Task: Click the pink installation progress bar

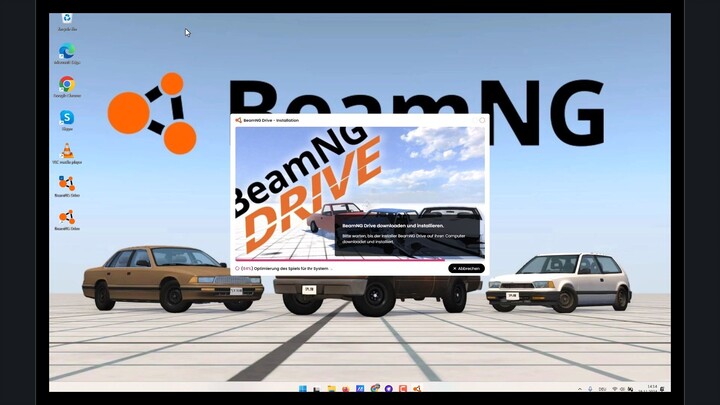Action: click(x=340, y=260)
